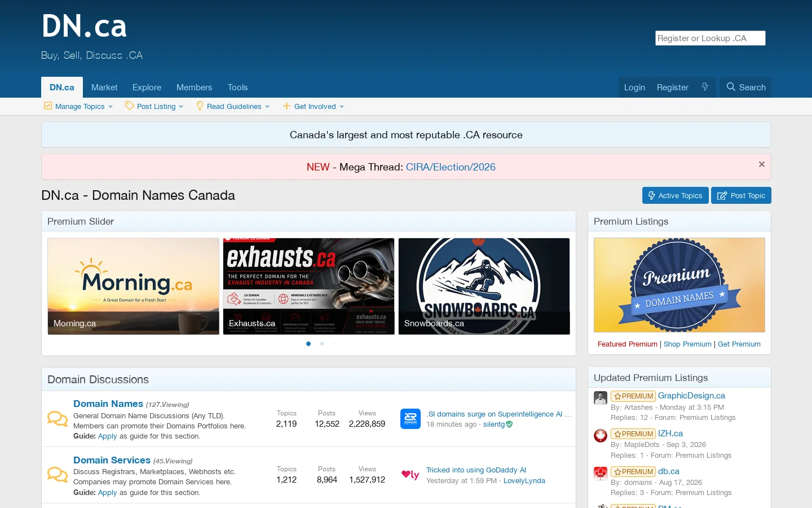
Task: Click the Post Topic button
Action: tap(741, 195)
